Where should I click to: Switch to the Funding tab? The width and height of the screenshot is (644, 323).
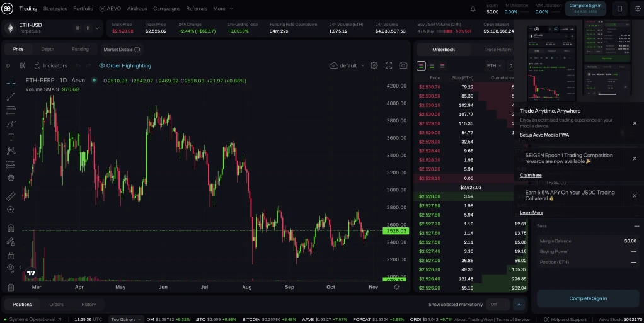pyautogui.click(x=80, y=49)
